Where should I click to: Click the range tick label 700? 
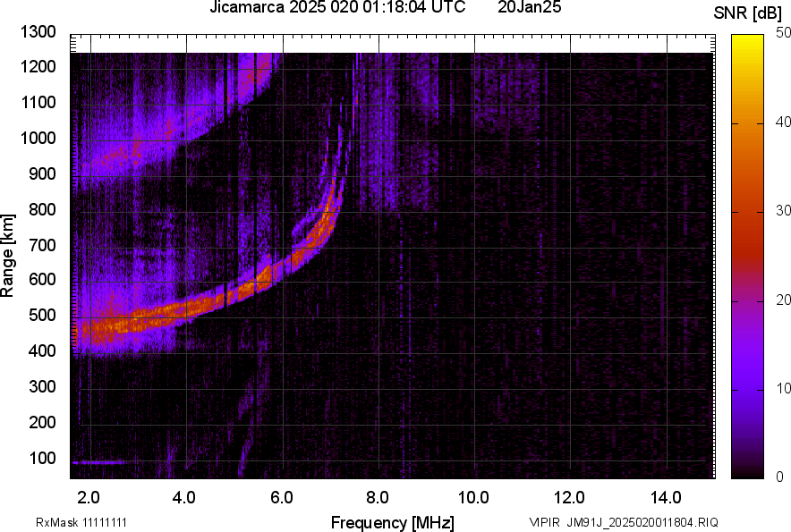point(42,245)
